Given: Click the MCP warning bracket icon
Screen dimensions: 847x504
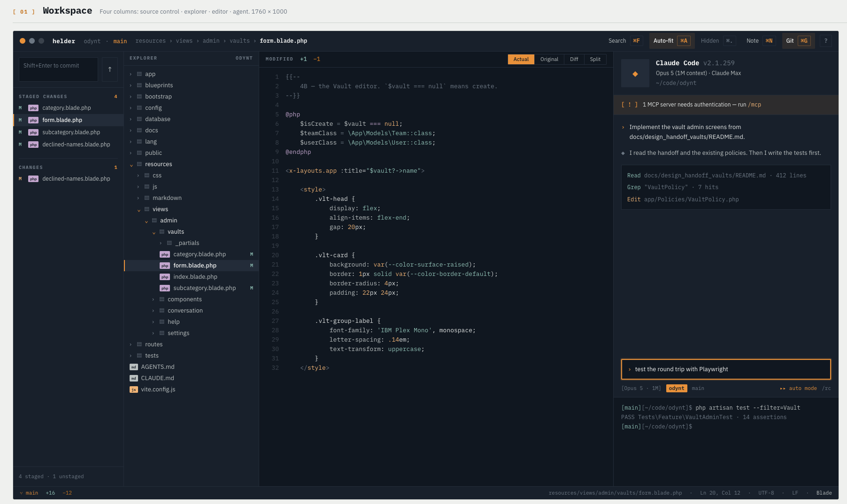Looking at the screenshot, I should [629, 105].
